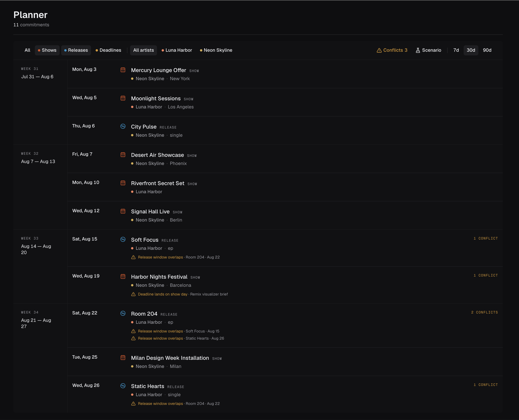Click warning icon beside Soft Focus overlap in Room 204

[133, 331]
